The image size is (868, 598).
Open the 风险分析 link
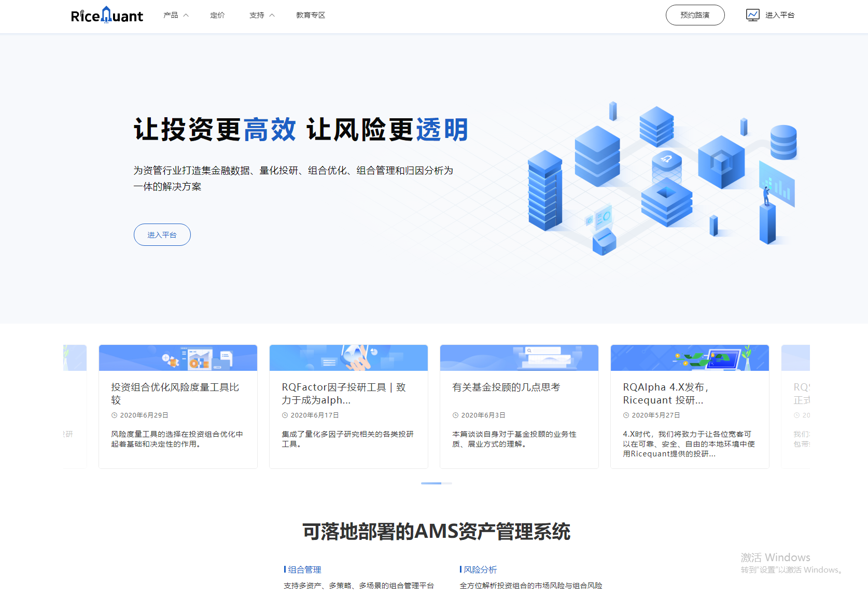[479, 569]
